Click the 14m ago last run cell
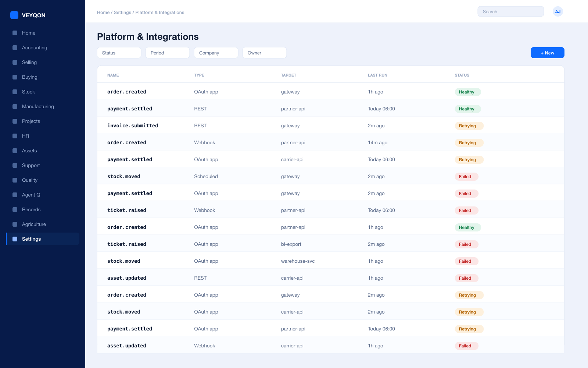The height and width of the screenshot is (368, 588). pos(377,142)
